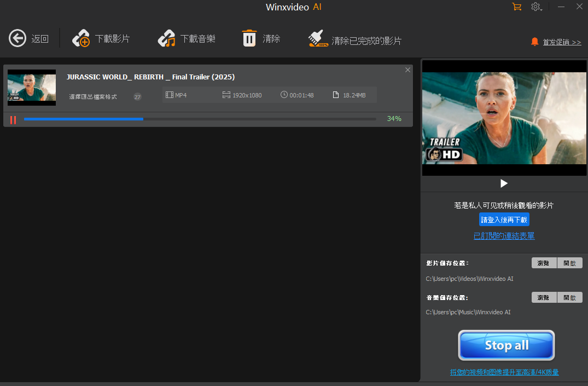Browse for the music save location
588x386 pixels.
544,297
